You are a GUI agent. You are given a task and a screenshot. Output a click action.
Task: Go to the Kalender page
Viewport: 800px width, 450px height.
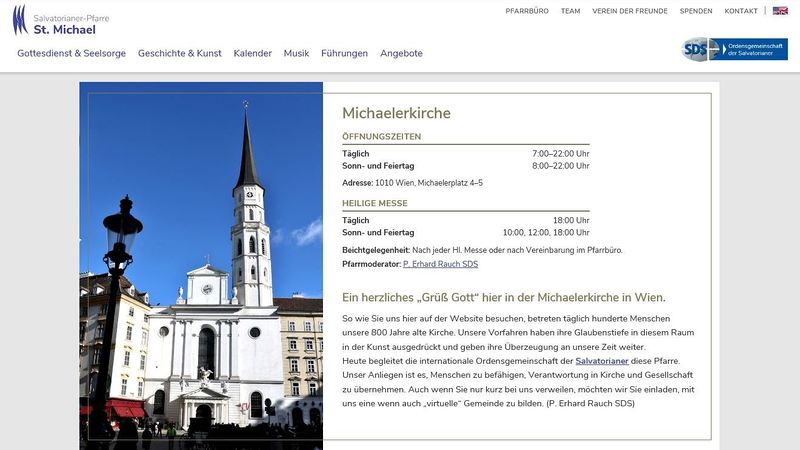(x=252, y=53)
